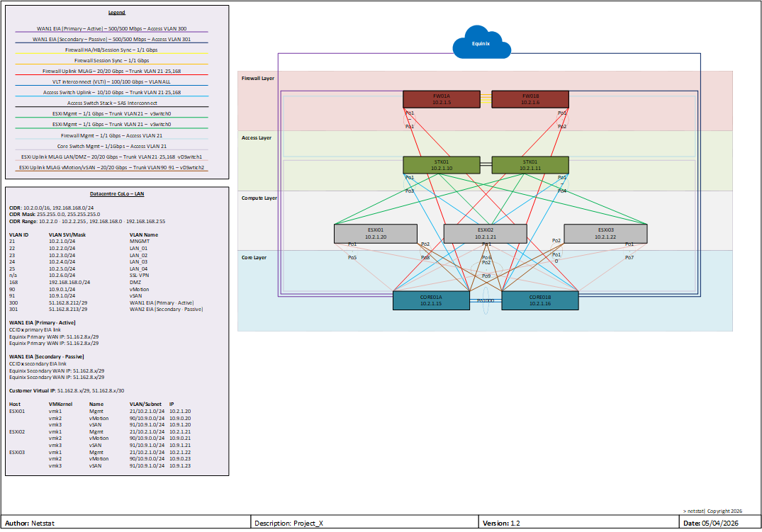Click the STK01 switch with IP 10.2.1.11
The height and width of the screenshot is (532, 762).
coord(530,165)
